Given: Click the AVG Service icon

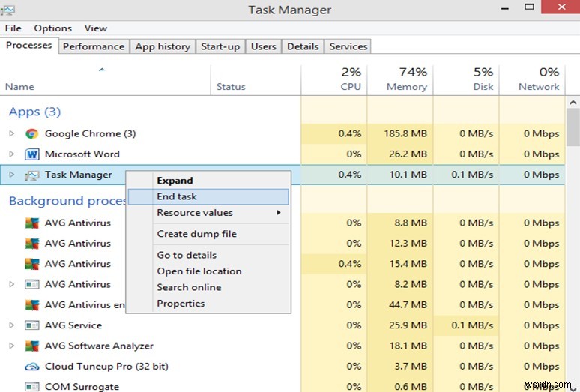Looking at the screenshot, I should tap(31, 325).
